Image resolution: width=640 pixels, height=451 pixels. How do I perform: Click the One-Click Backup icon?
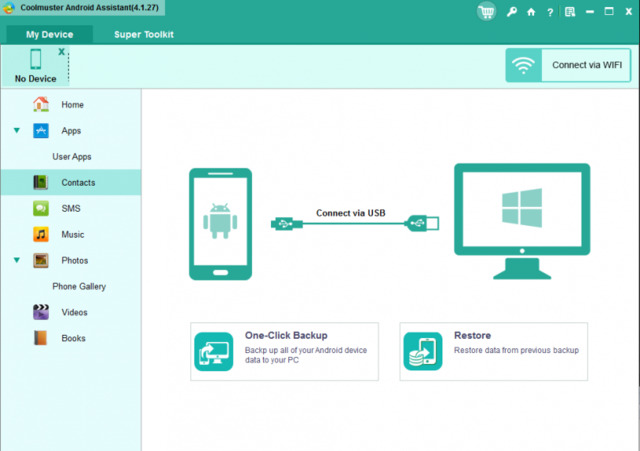click(213, 351)
